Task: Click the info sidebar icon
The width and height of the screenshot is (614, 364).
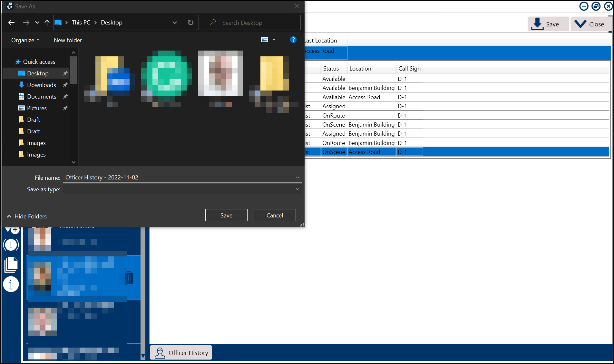Action: 11,284
